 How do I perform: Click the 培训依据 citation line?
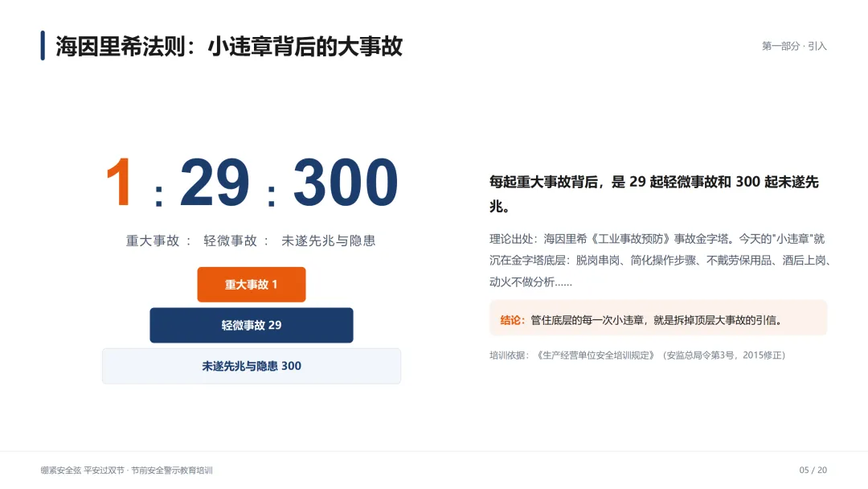click(x=637, y=355)
